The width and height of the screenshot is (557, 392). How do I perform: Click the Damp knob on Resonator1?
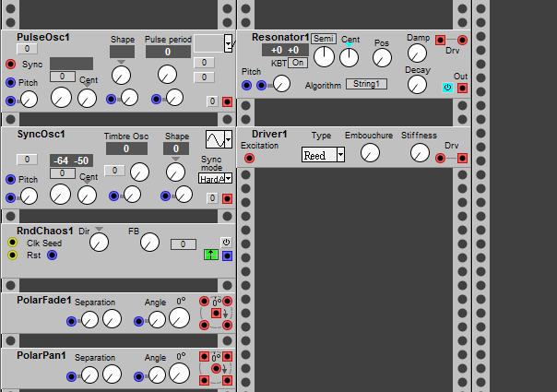click(x=417, y=52)
